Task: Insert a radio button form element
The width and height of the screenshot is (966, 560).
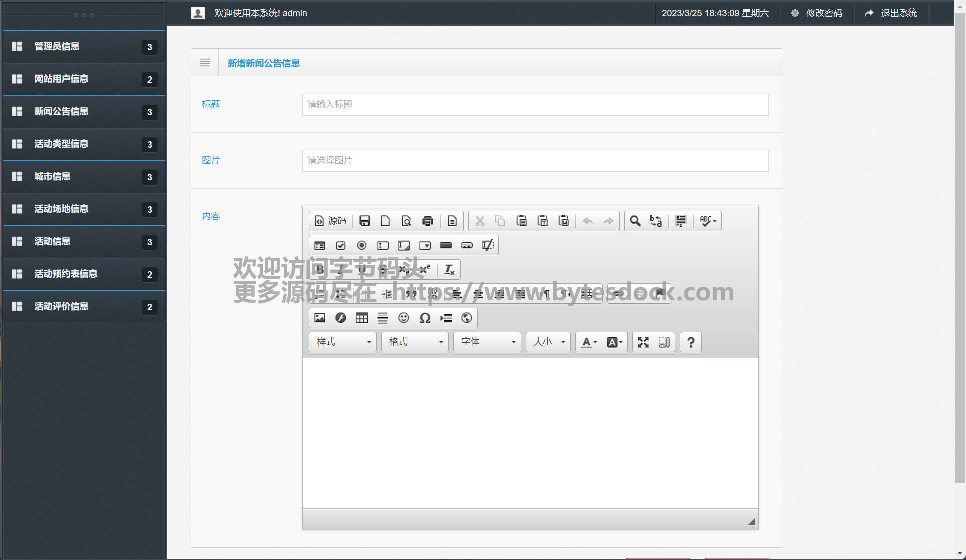Action: [x=361, y=245]
